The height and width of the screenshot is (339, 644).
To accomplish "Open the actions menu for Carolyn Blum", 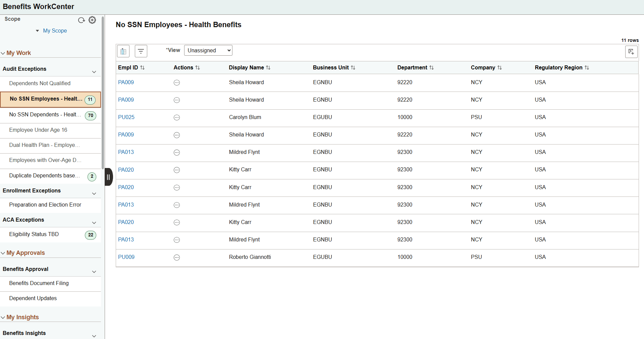I will 177,118.
